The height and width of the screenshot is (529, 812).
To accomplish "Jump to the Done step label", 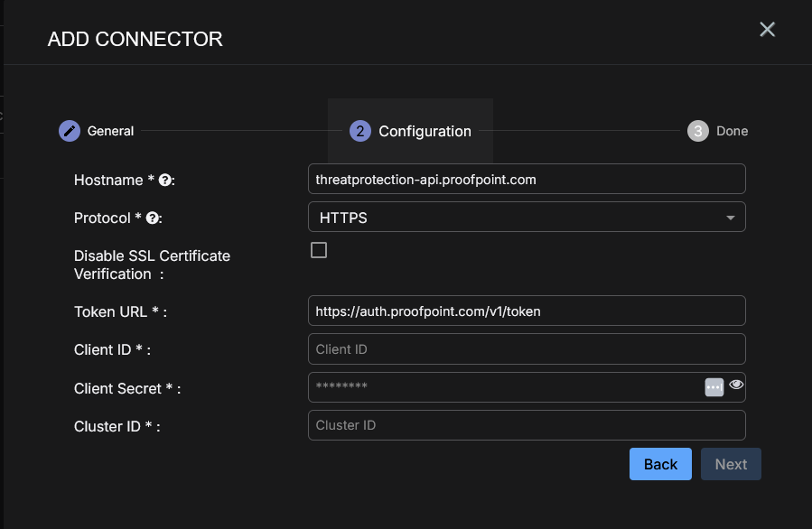I will [732, 131].
